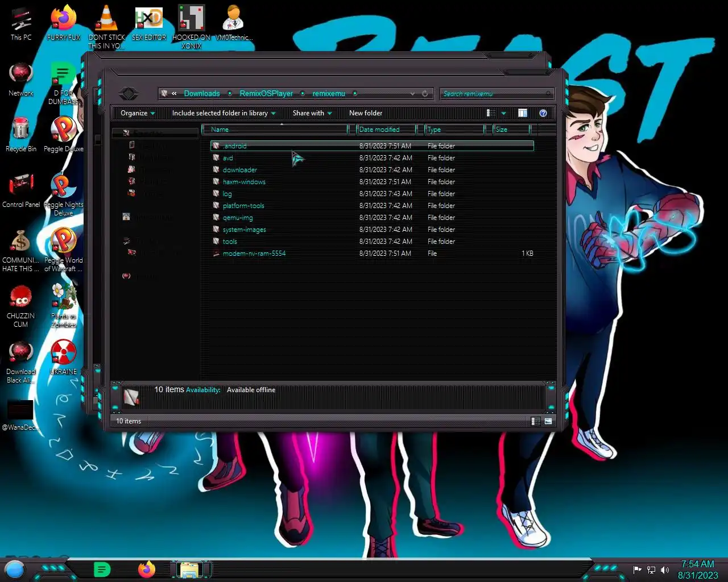Screen dimensions: 728x582
Task: Sort by the Date modified column header
Action: click(387, 130)
